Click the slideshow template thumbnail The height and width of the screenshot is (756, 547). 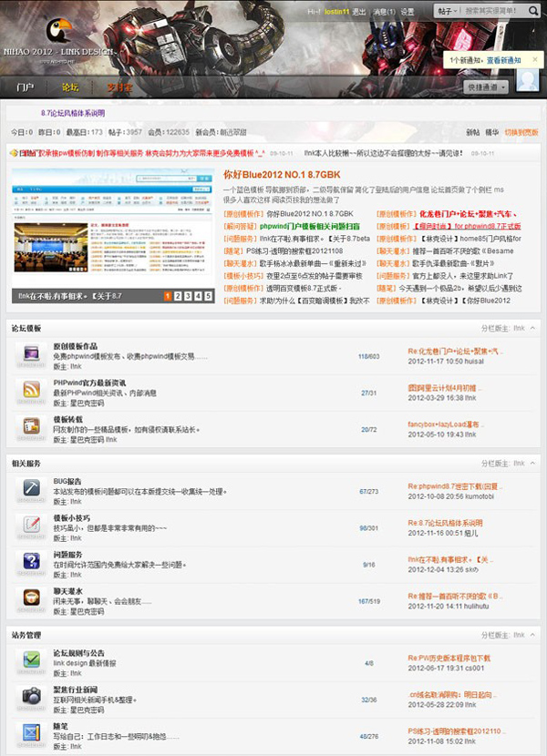pos(113,229)
